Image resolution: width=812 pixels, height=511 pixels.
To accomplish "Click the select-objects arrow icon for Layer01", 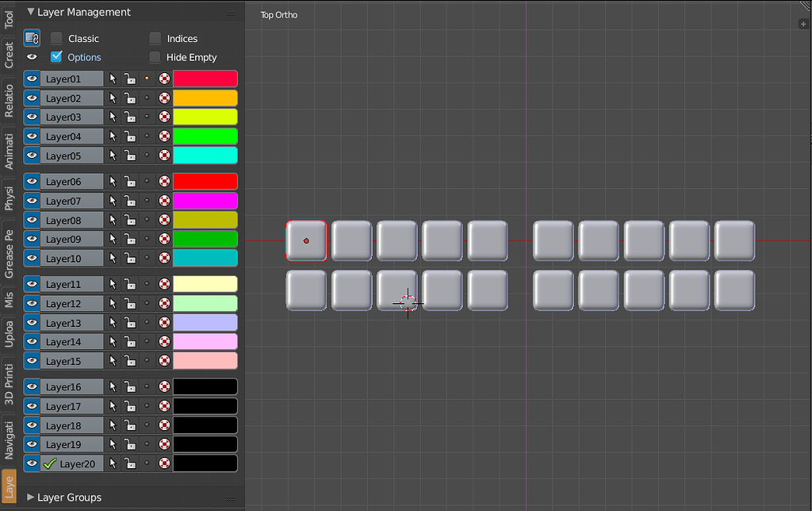I will [x=113, y=79].
